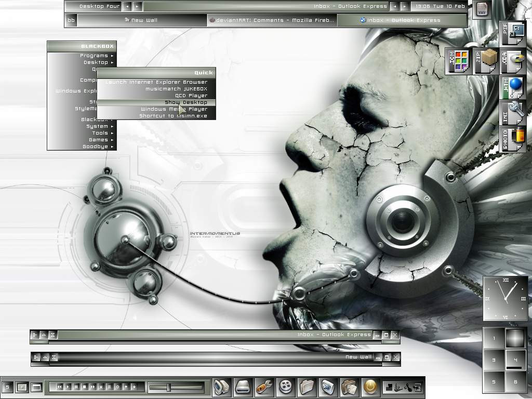Open the hard drive icon in dock

pyautogui.click(x=243, y=387)
